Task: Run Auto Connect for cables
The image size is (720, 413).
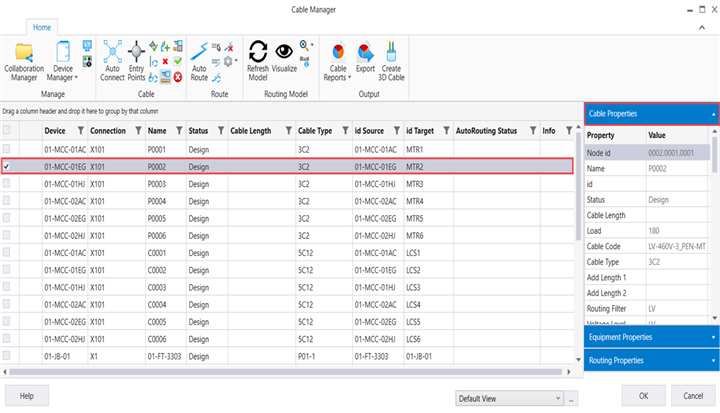Action: click(112, 61)
